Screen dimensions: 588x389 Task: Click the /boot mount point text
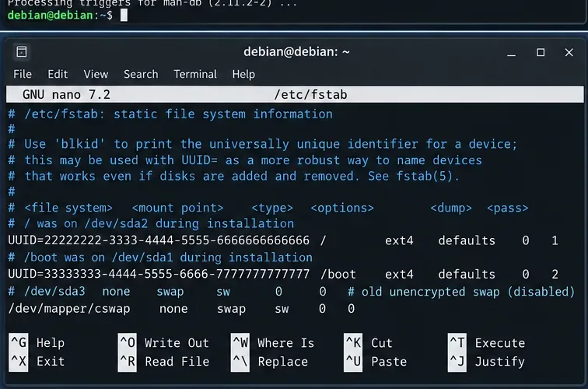(338, 274)
